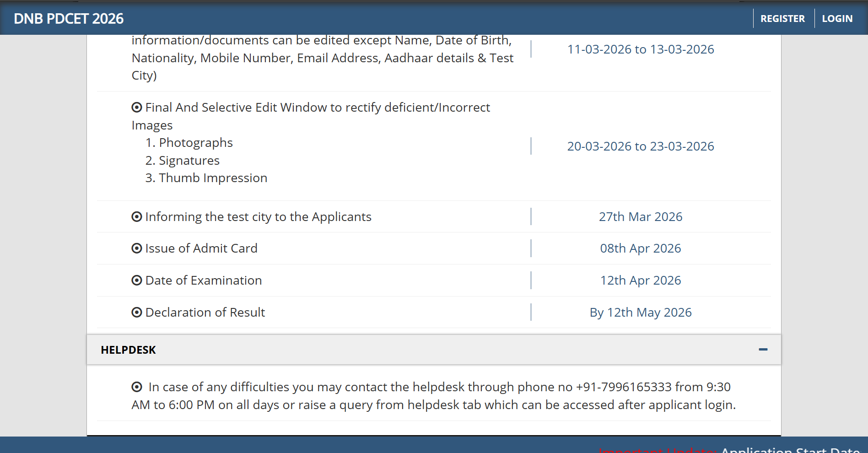Click the bullet icon next to Date of Examination
Viewport: 868px width, 453px height.
pyautogui.click(x=136, y=280)
